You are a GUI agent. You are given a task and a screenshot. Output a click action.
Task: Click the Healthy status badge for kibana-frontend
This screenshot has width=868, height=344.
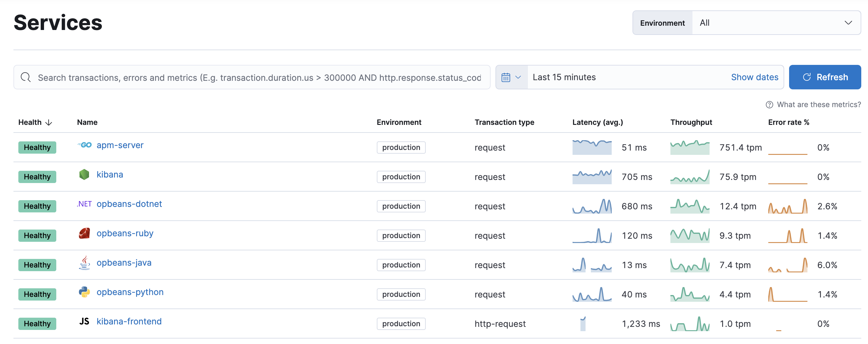click(37, 323)
